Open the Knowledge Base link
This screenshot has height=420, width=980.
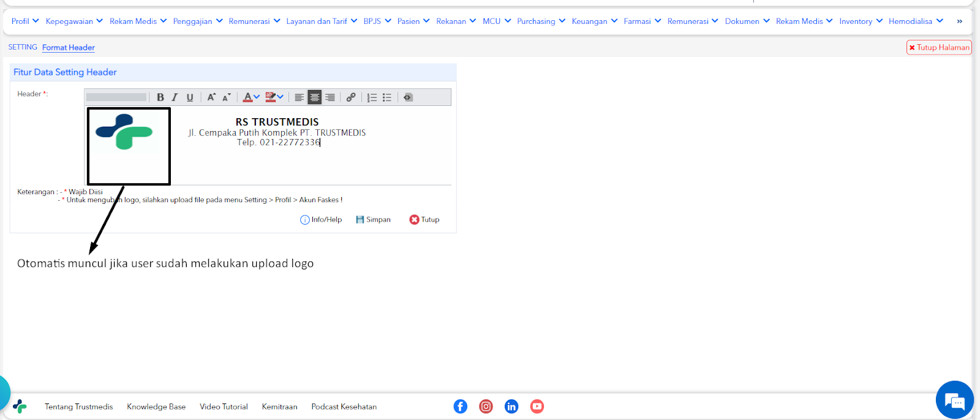[156, 407]
